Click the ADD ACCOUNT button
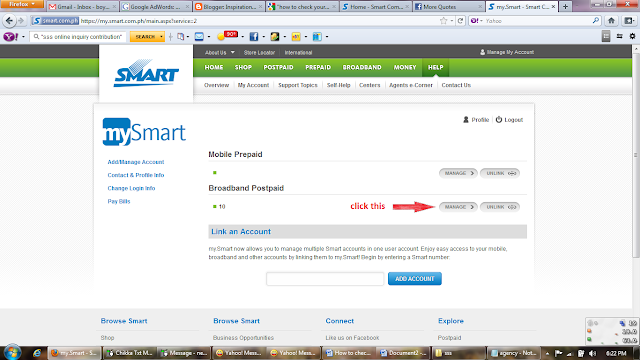This screenshot has width=640, height=360. tap(415, 279)
